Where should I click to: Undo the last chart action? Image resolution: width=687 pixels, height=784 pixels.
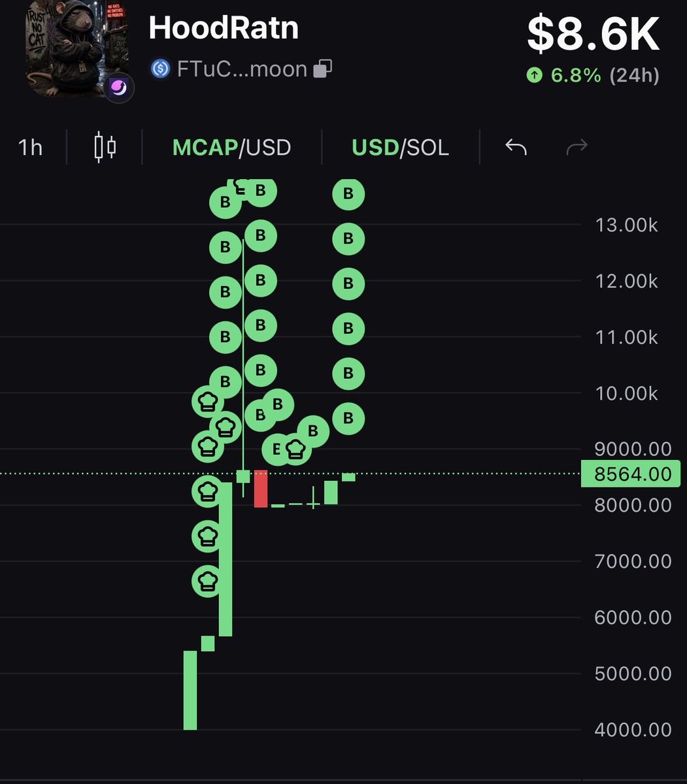tap(516, 147)
